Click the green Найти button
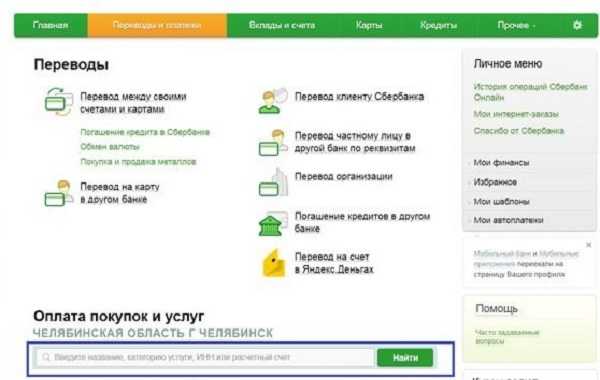Image resolution: width=600 pixels, height=380 pixels. [x=405, y=357]
